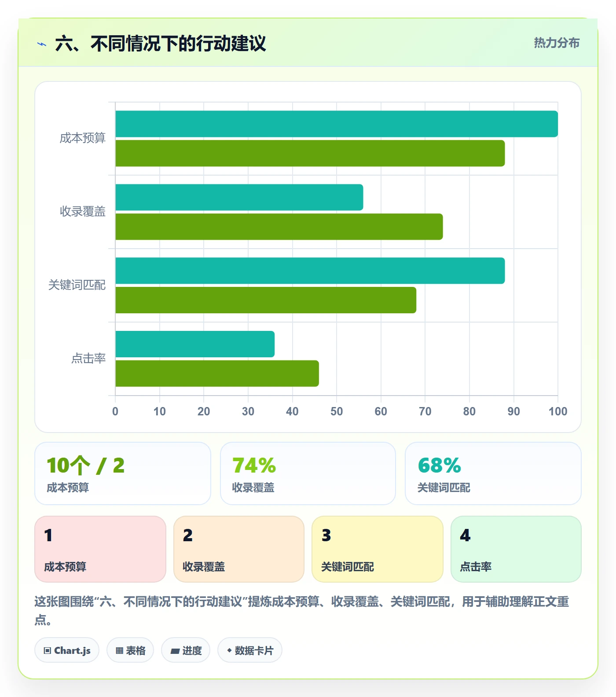The width and height of the screenshot is (616, 697).
Task: Click the 74% 收录覆盖 stat card
Action: 308,473
